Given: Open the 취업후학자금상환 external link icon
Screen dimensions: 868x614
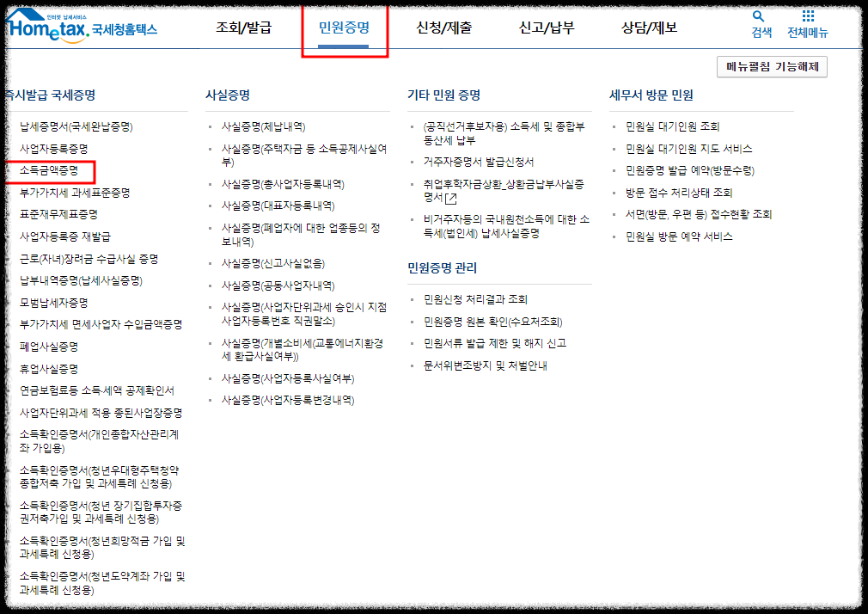Looking at the screenshot, I should coord(450,198).
